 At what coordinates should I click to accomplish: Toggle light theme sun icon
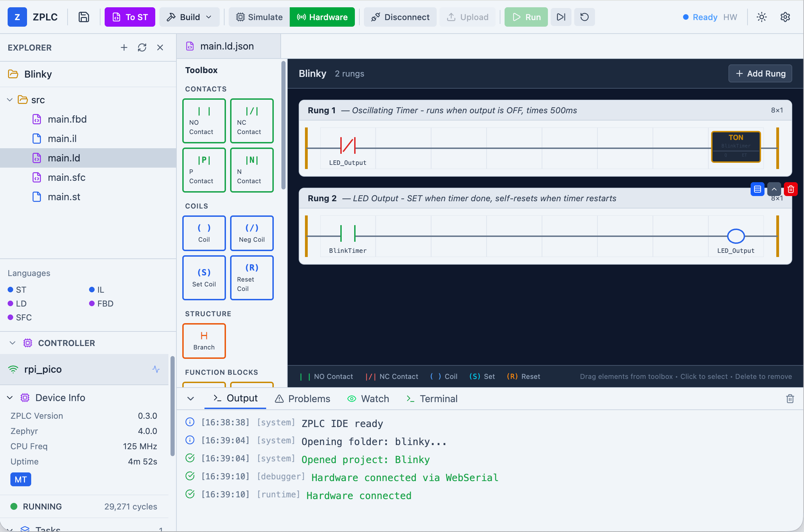point(761,17)
